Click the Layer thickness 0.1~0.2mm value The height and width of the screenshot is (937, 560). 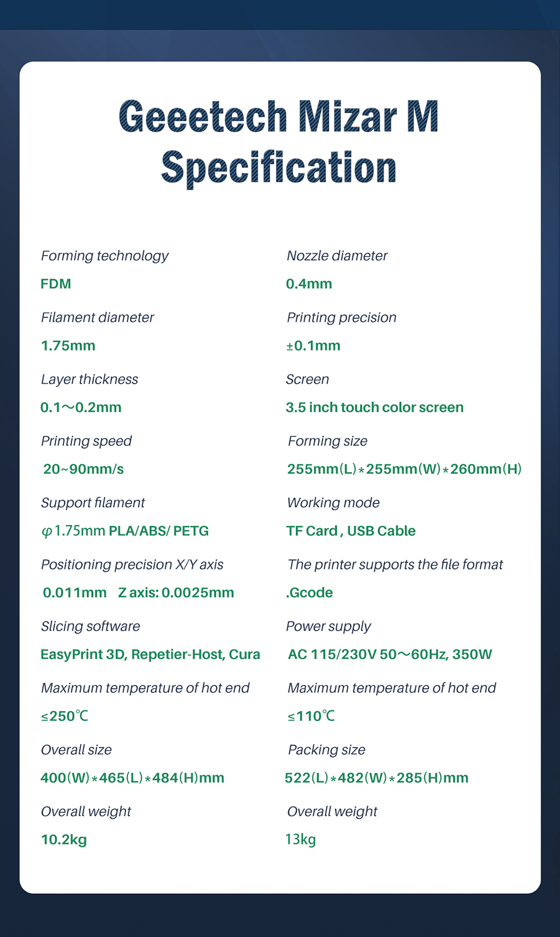[x=81, y=407]
